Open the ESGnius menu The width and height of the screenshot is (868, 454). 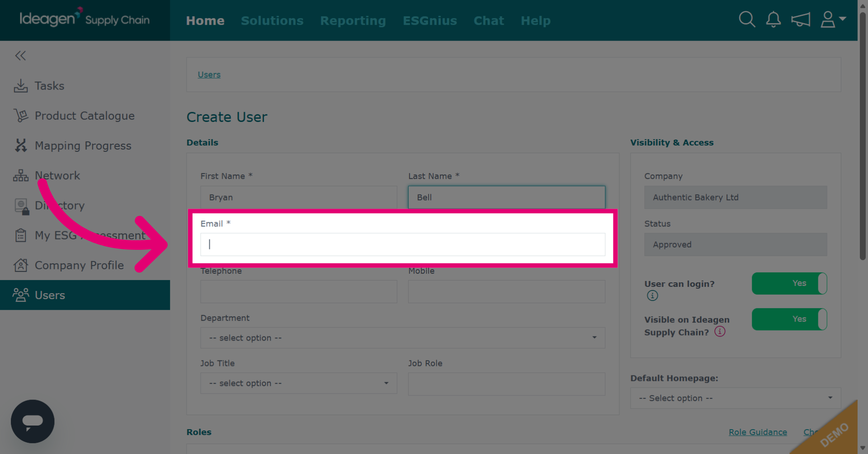click(x=430, y=21)
